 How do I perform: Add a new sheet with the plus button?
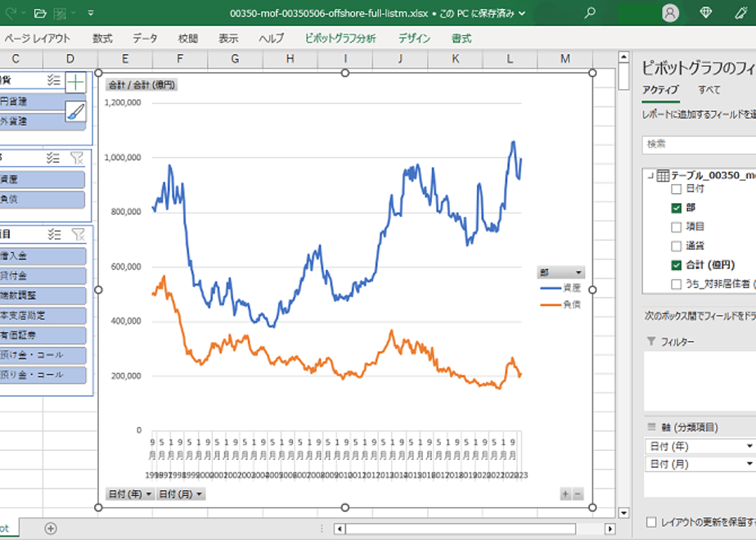pos(50,529)
